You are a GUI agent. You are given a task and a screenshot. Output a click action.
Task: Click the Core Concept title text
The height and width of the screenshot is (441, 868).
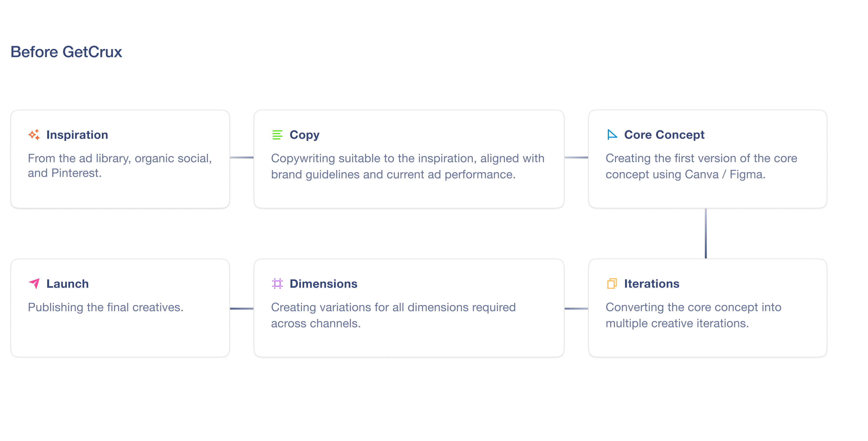[664, 135]
